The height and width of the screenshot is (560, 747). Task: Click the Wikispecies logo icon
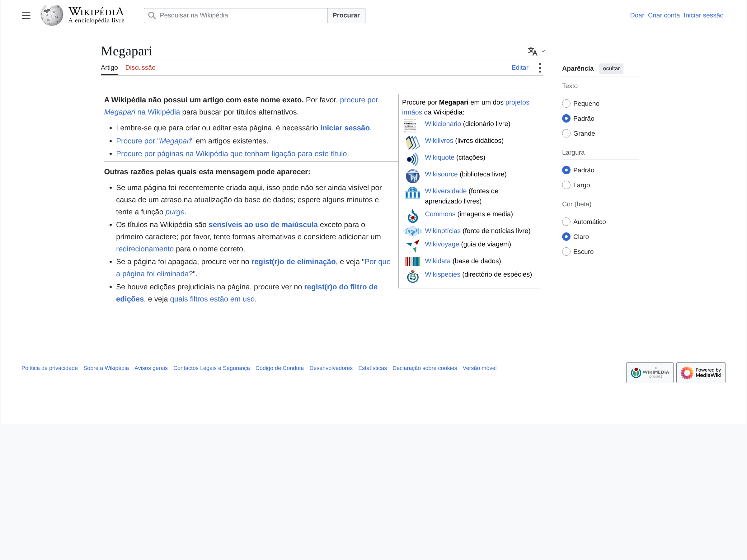tap(413, 277)
